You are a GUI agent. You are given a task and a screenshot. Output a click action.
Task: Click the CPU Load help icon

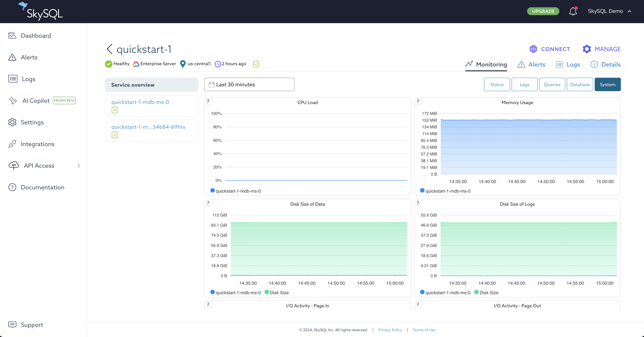[x=208, y=101]
